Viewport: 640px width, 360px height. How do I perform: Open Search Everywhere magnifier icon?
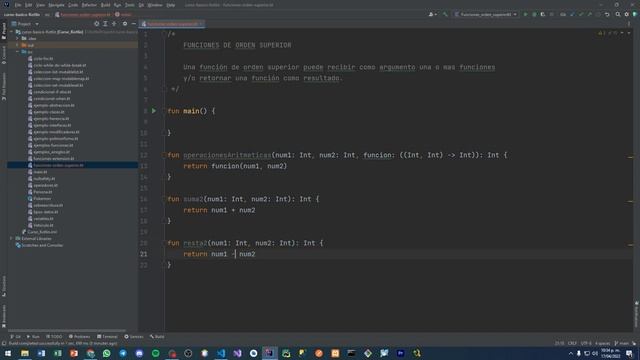click(618, 14)
